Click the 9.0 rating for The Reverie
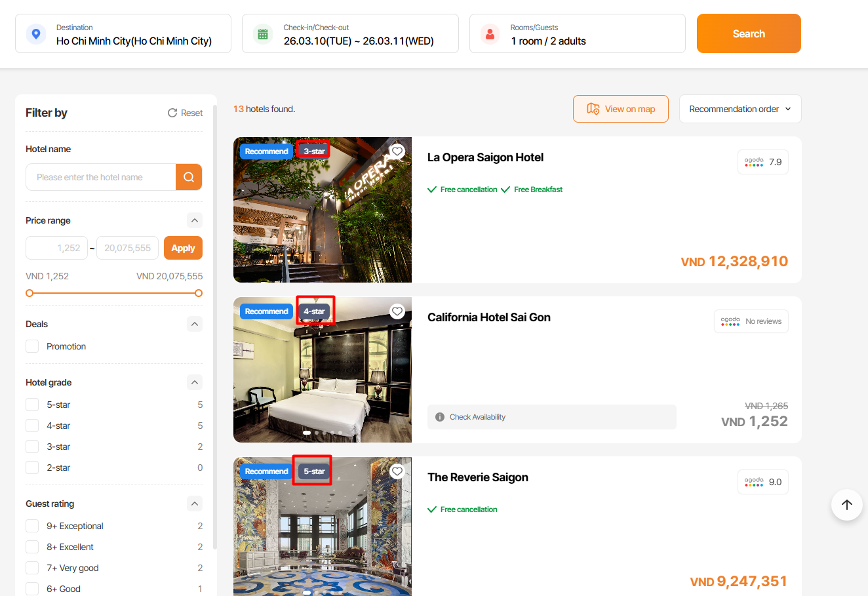The width and height of the screenshot is (868, 596). pyautogui.click(x=776, y=482)
